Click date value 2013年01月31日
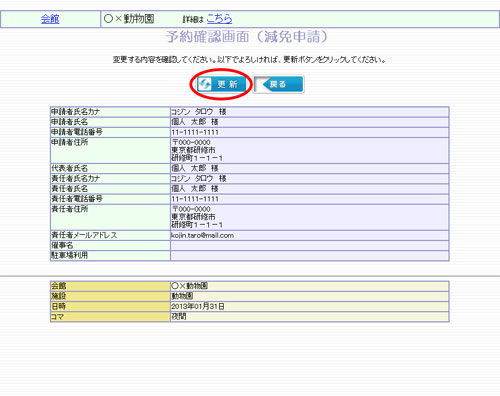500x396 pixels. [198, 306]
